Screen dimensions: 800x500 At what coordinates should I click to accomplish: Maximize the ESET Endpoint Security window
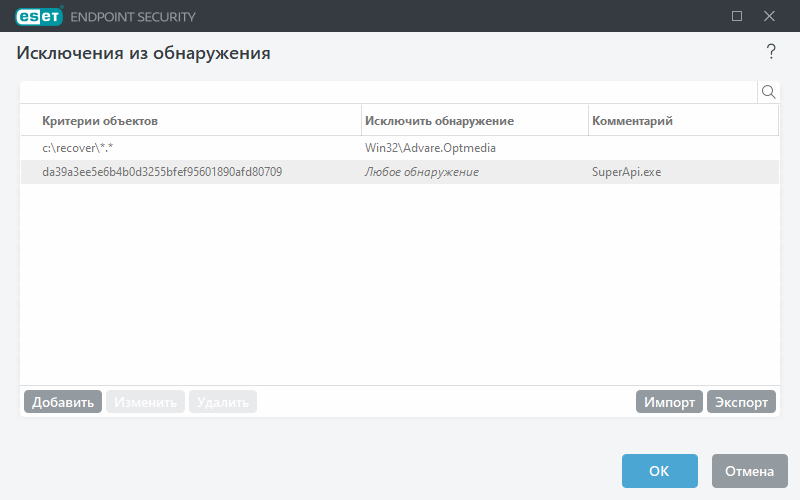737,16
